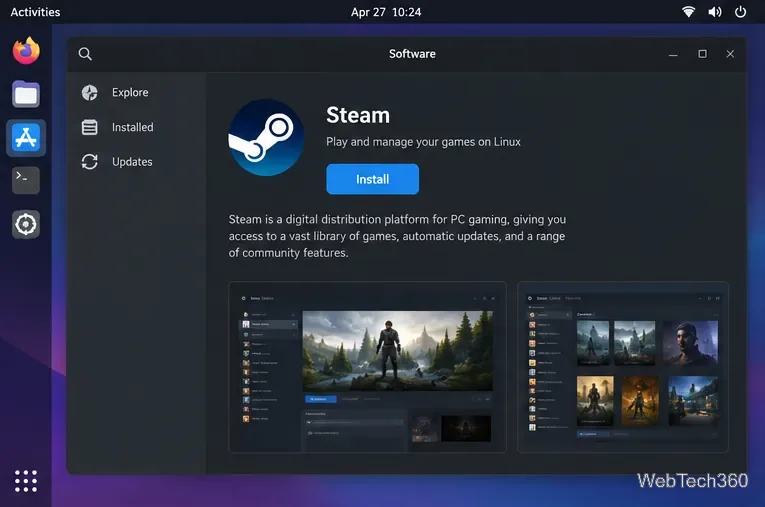
Task: Open the first Steam screenshot thumbnail
Action: tap(367, 367)
